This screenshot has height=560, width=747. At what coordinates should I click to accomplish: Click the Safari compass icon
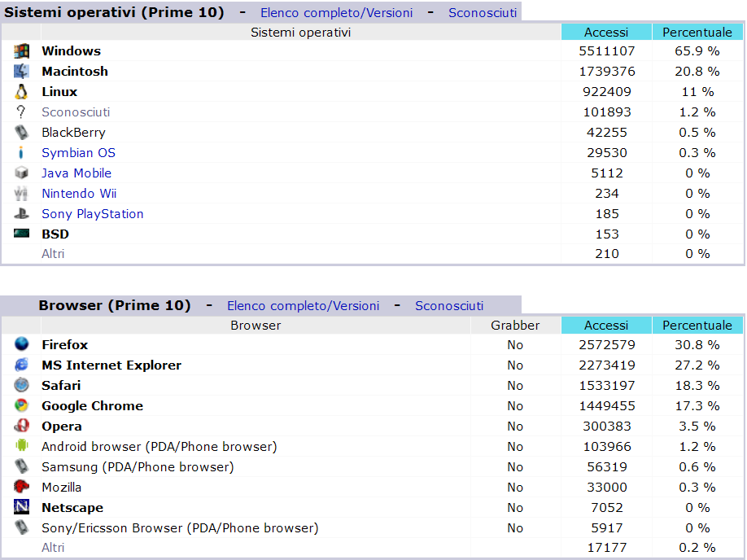[x=21, y=385]
